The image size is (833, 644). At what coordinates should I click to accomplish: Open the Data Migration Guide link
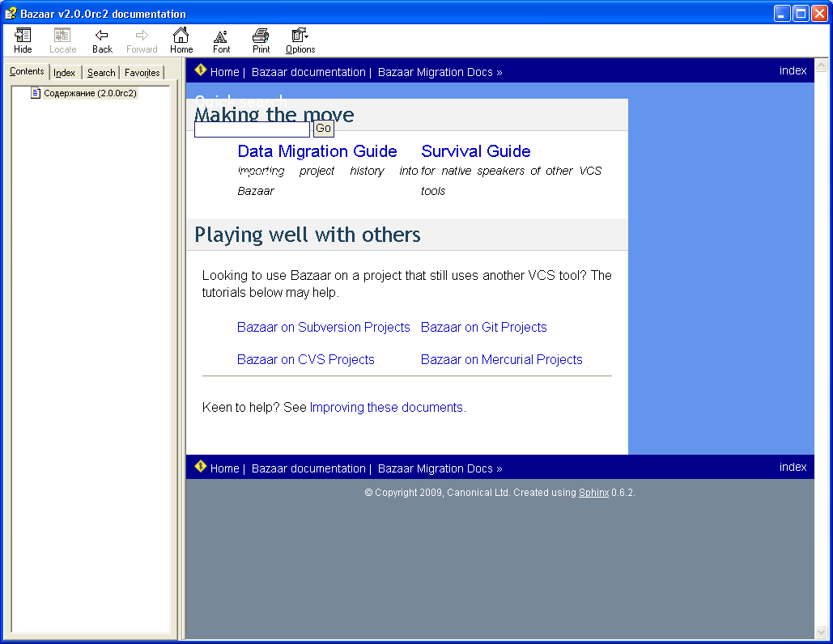pyautogui.click(x=317, y=151)
